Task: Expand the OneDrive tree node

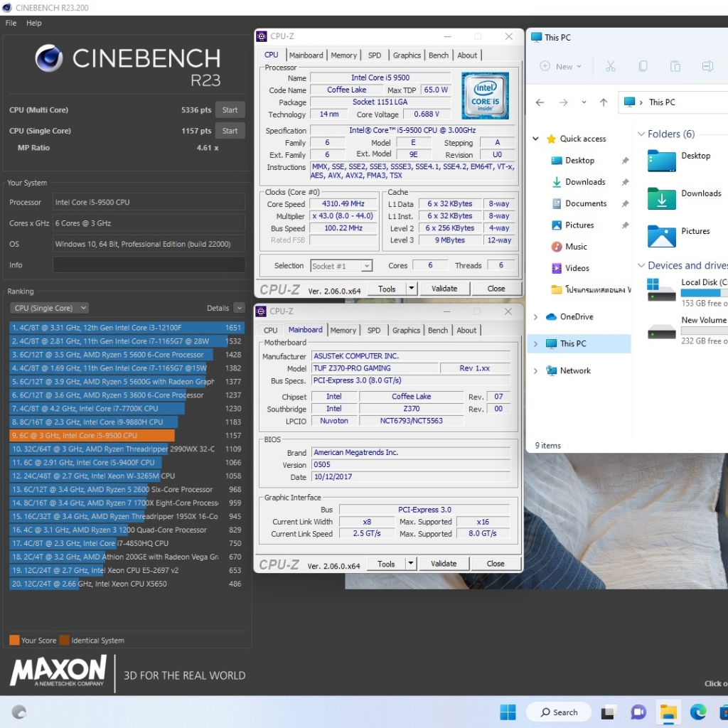Action: [536, 317]
